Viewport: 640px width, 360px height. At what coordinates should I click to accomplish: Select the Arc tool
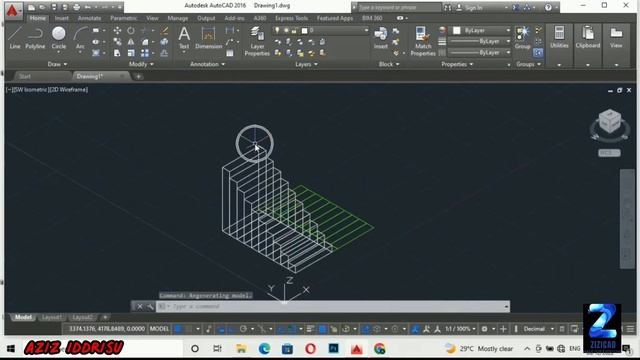80,38
